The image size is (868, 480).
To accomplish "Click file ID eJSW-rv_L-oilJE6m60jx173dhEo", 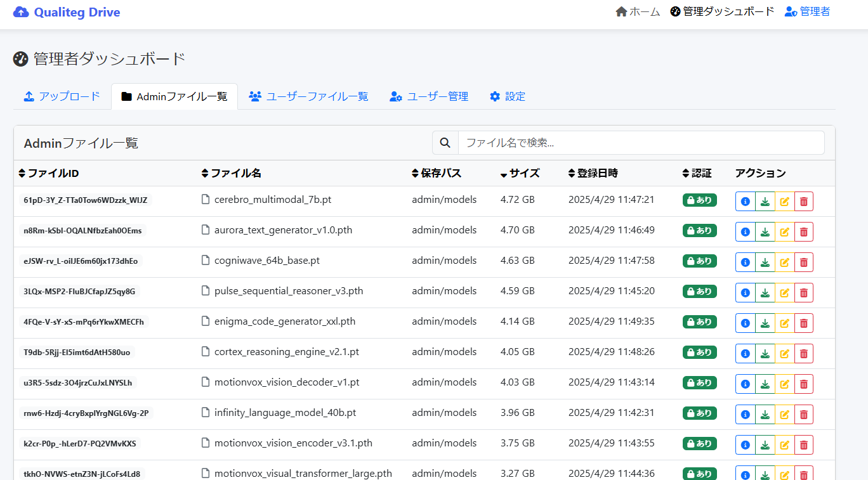I will [81, 261].
